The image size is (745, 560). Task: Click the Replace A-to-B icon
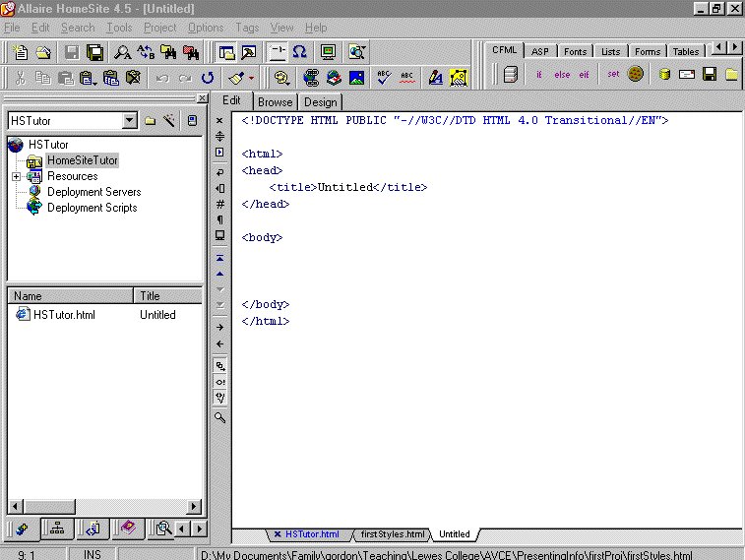pos(146,52)
